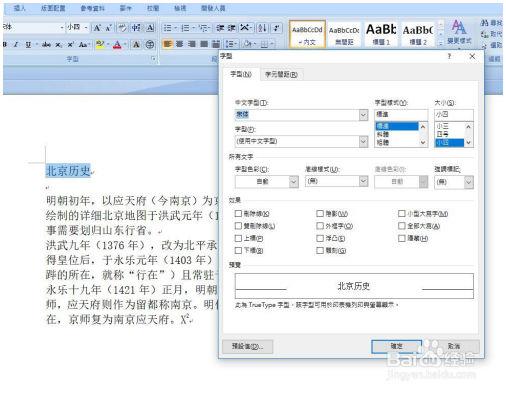Expand the 中文字型 font dropdown
Viewport: 506px width, 395px height.
[363, 115]
